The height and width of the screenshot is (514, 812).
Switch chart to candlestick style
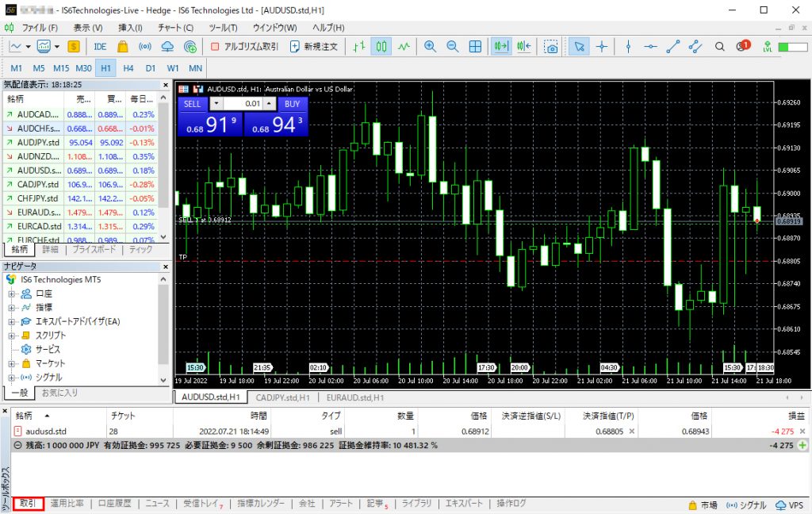click(x=381, y=47)
